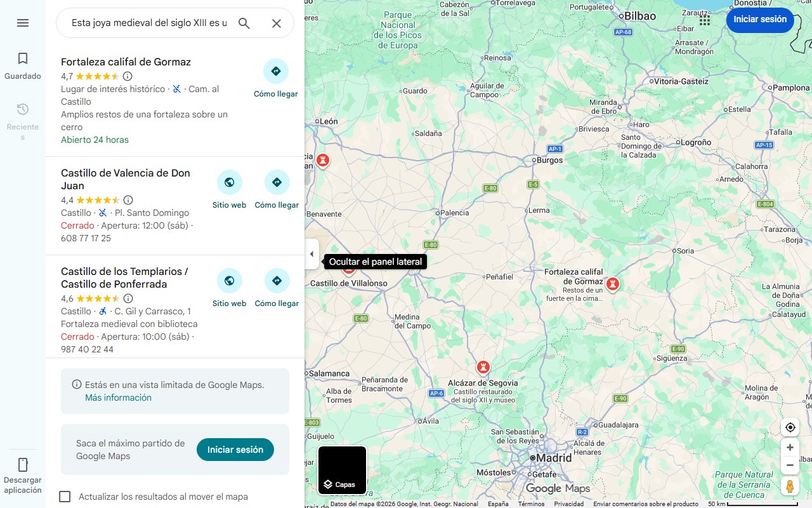Click Cómo llegar for Castillo de Ponferrada

[277, 288]
